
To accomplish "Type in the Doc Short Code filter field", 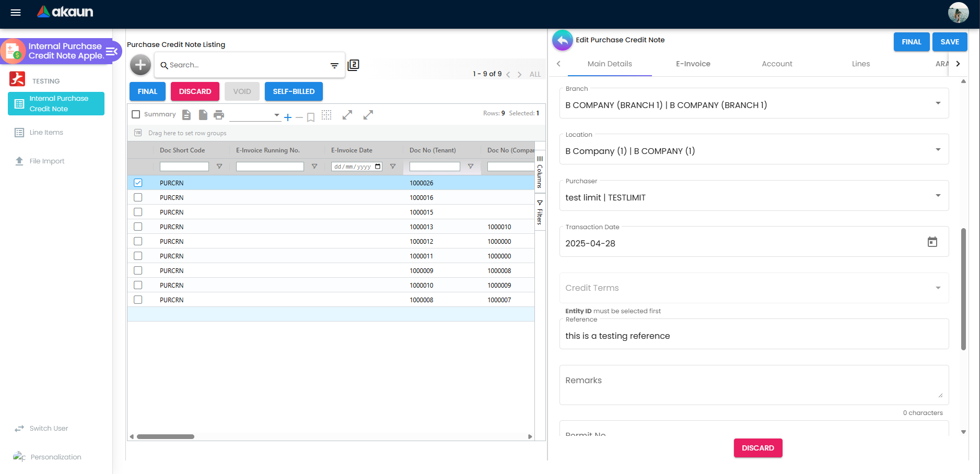I will tap(184, 167).
